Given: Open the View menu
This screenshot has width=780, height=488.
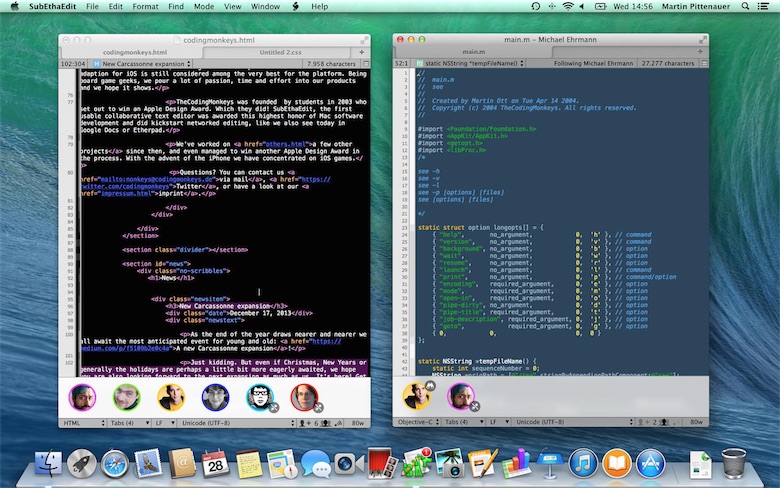Looking at the screenshot, I should point(232,6).
